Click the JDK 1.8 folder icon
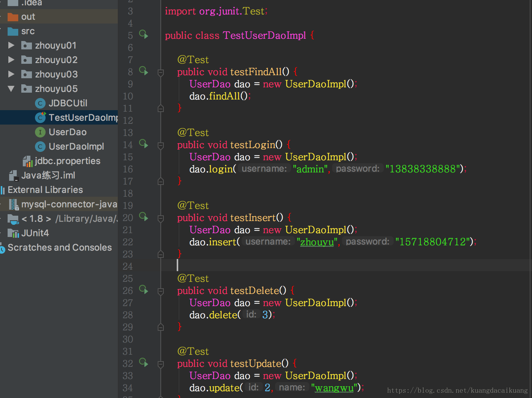Viewport: 532px width, 398px height. coord(13,219)
